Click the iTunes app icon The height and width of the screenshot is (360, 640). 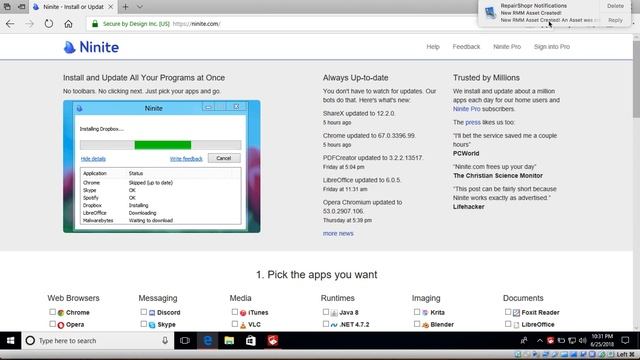point(243,313)
